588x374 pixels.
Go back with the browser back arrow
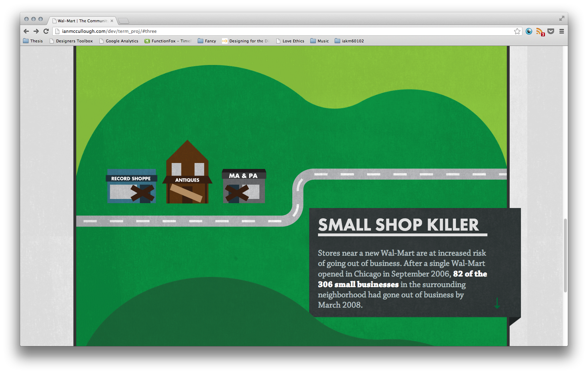pyautogui.click(x=26, y=31)
